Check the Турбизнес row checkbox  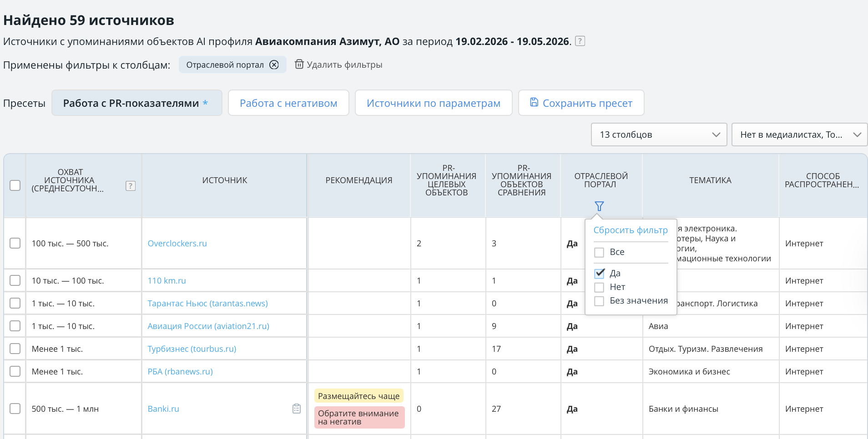point(15,349)
